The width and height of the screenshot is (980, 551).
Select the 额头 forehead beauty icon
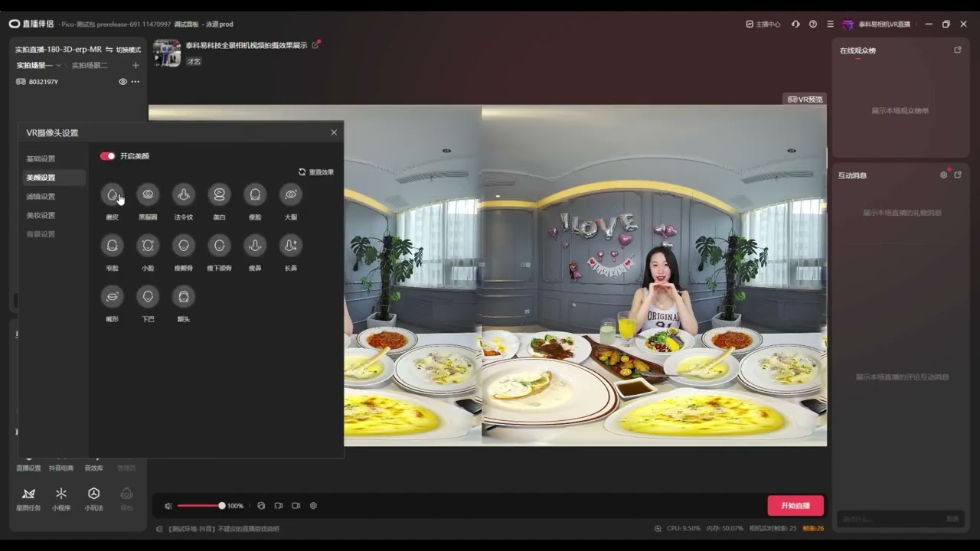tap(183, 296)
